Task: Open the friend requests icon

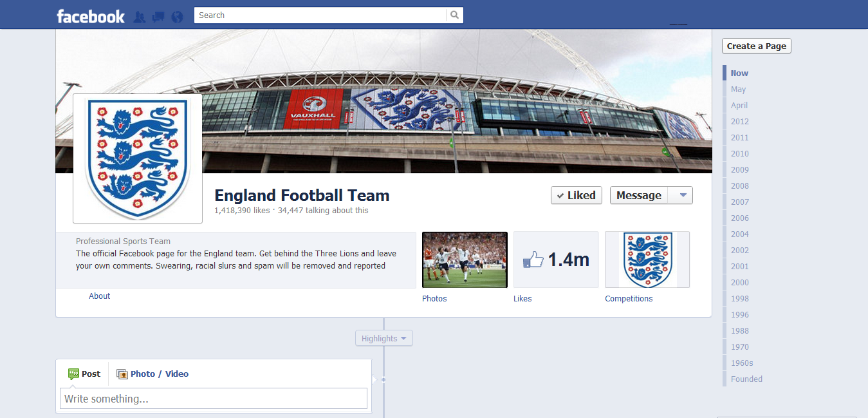Action: click(139, 17)
